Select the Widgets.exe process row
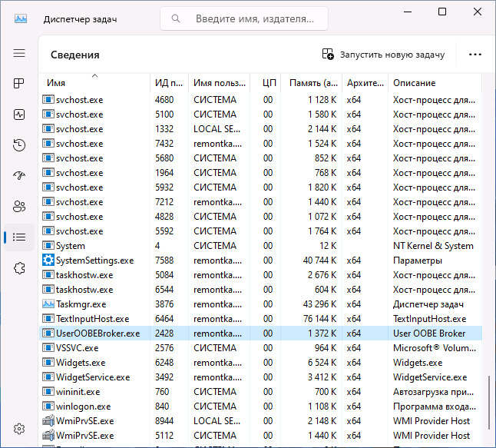This screenshot has width=496, height=448. tap(81, 363)
